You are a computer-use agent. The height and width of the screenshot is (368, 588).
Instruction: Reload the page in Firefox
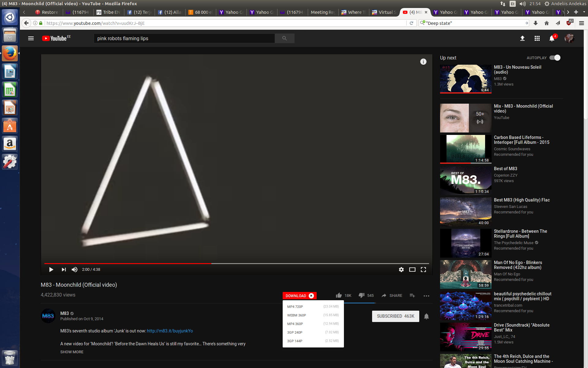(411, 23)
